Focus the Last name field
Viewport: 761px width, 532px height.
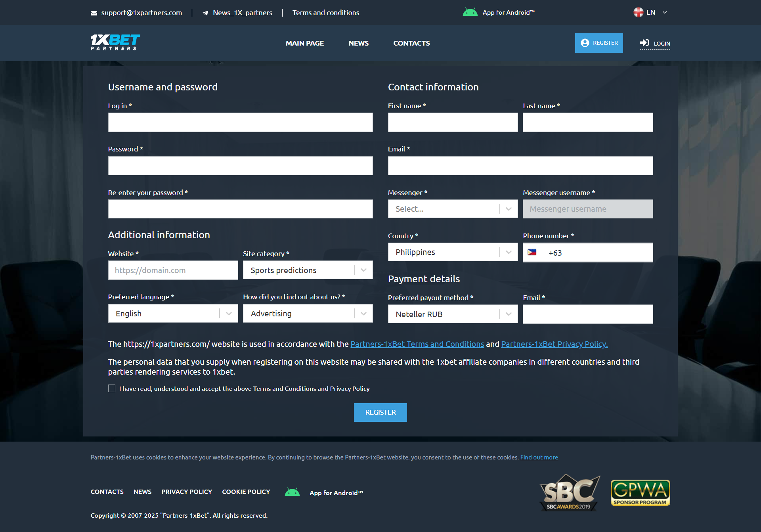click(588, 122)
